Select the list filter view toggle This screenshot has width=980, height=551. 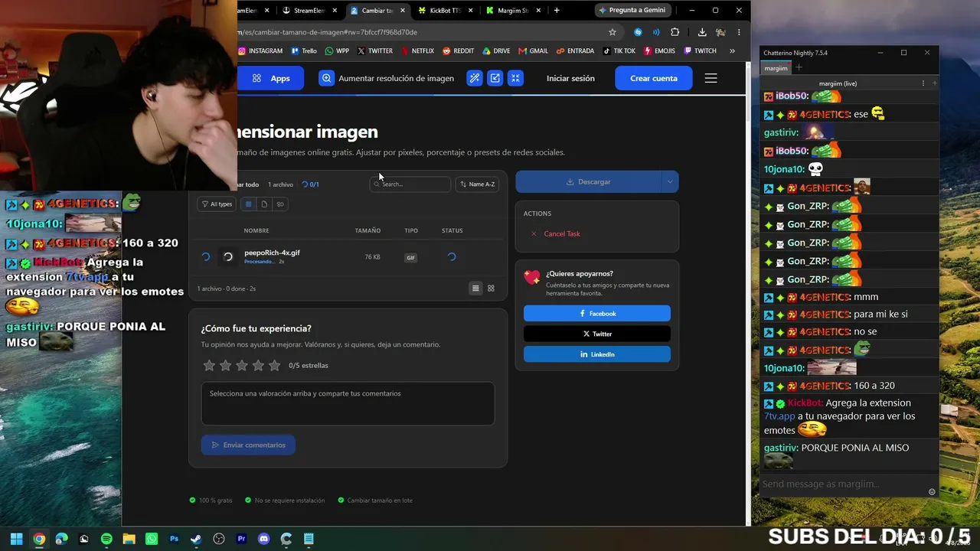(x=248, y=204)
